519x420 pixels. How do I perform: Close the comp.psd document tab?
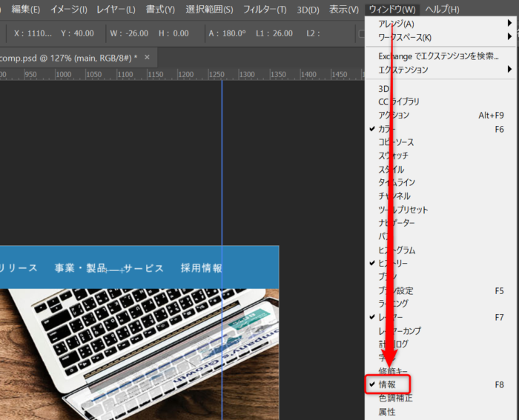pos(147,58)
